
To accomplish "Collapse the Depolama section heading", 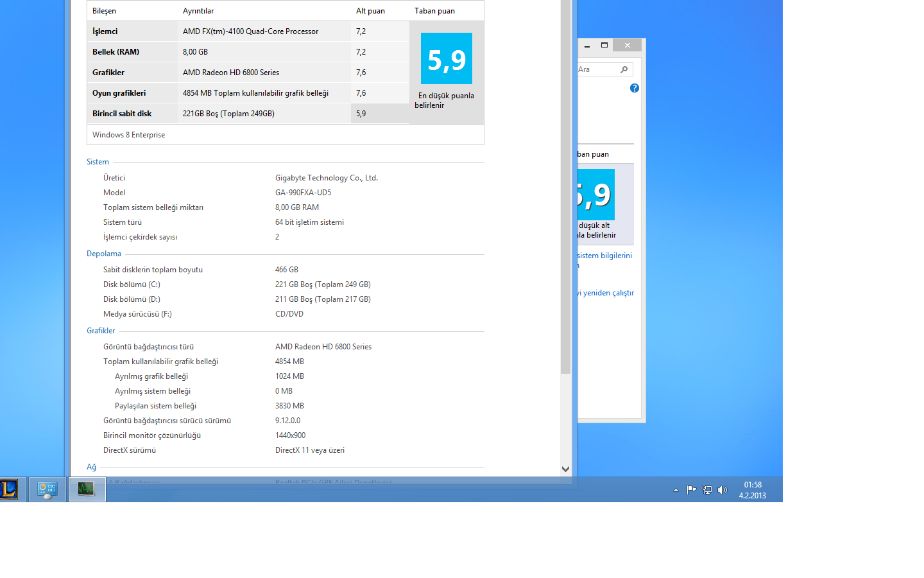I will point(104,253).
